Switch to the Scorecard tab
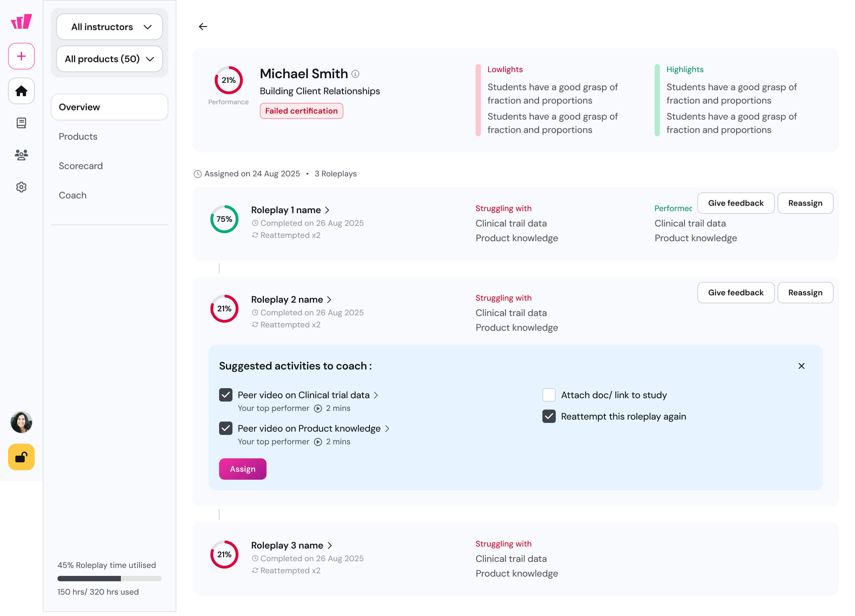 coord(81,166)
